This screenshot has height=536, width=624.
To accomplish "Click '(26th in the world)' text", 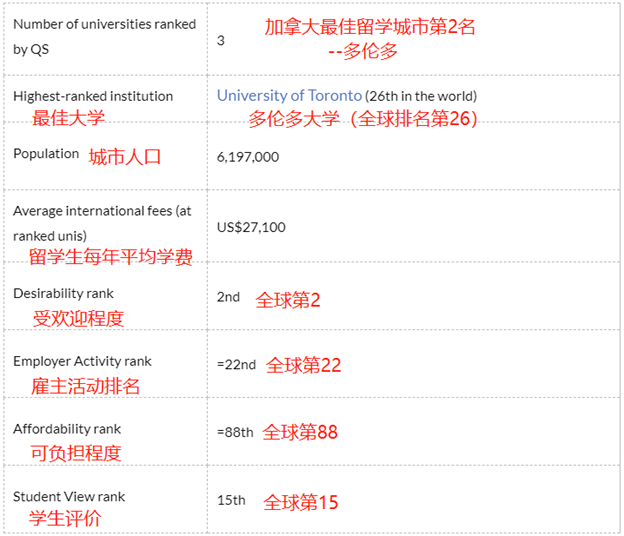I will (x=421, y=96).
